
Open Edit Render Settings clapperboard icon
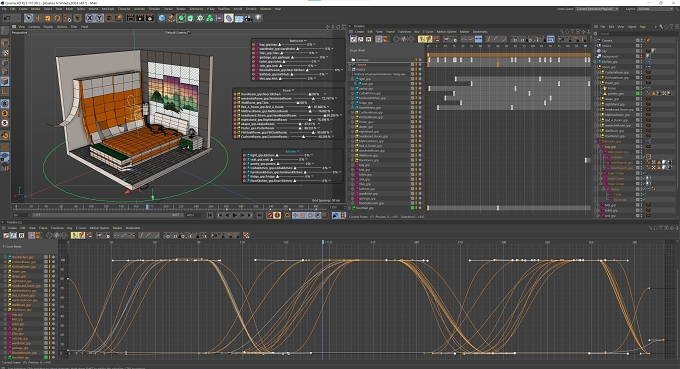click(x=150, y=18)
